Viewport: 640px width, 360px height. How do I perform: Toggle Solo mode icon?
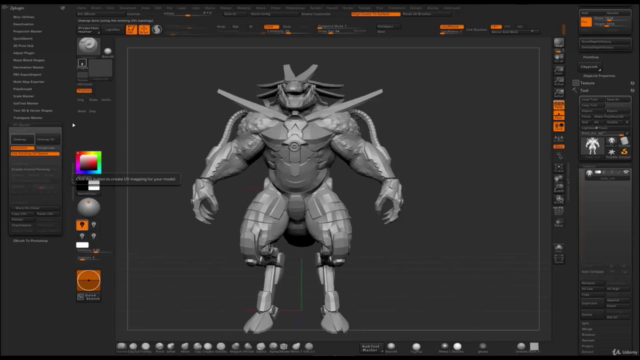click(x=559, y=248)
